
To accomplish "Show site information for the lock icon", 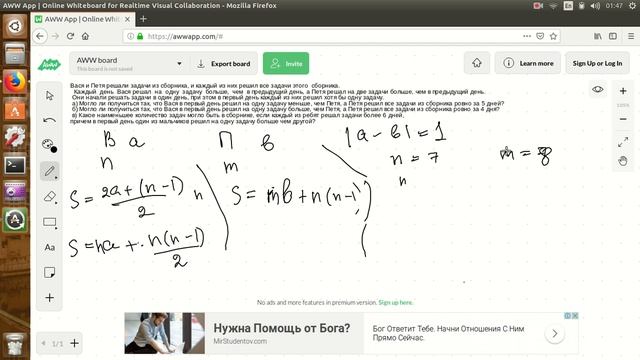I will point(140,36).
